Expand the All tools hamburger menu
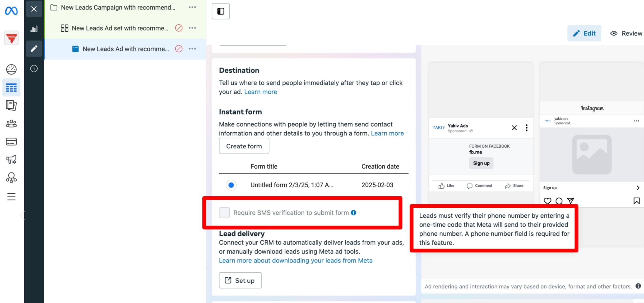Screen dimensions: 644x303 [x=11, y=197]
